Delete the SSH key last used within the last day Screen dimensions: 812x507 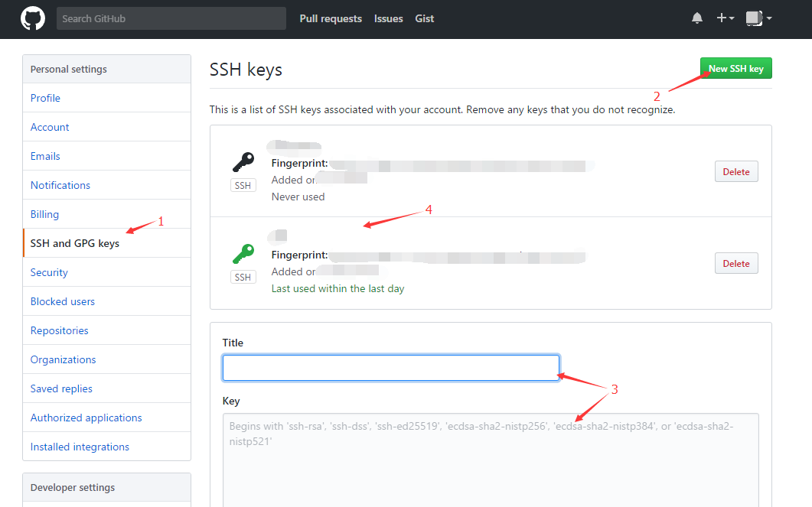(x=736, y=263)
